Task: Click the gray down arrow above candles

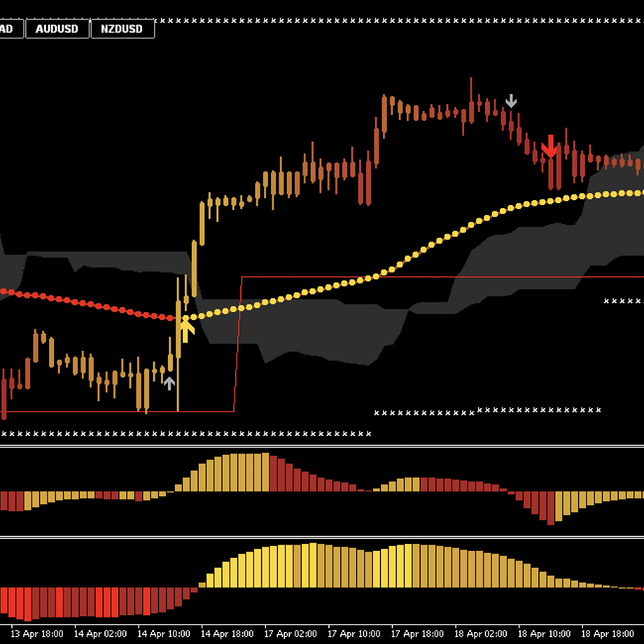Action: [511, 101]
